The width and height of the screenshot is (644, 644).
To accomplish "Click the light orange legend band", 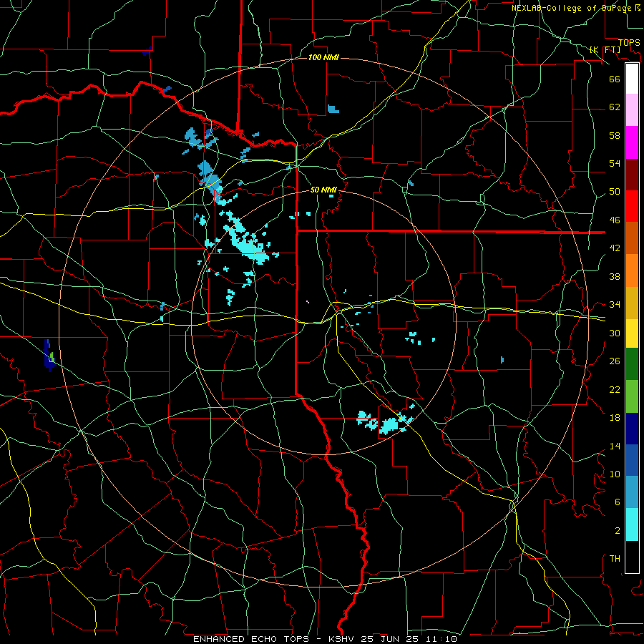I will [632, 270].
